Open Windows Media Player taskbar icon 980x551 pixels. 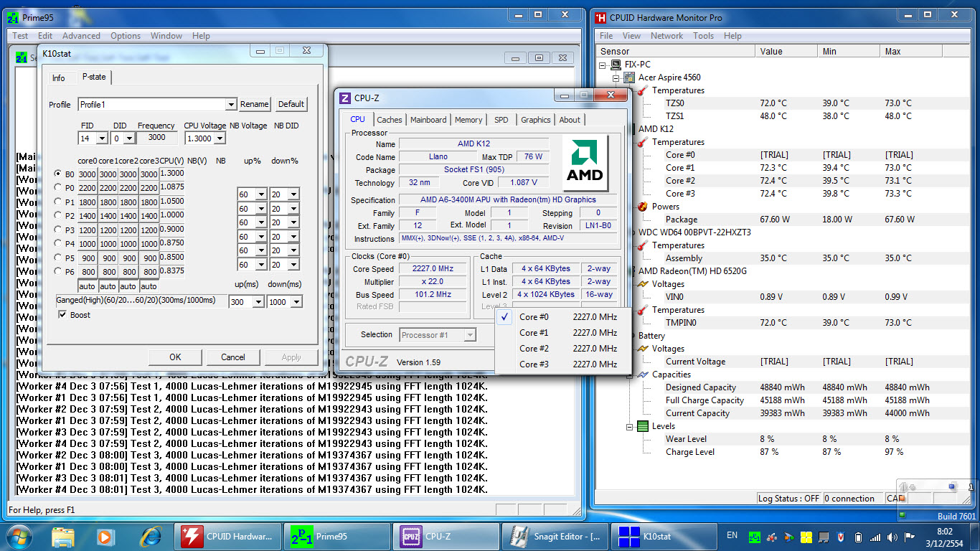pos(105,536)
